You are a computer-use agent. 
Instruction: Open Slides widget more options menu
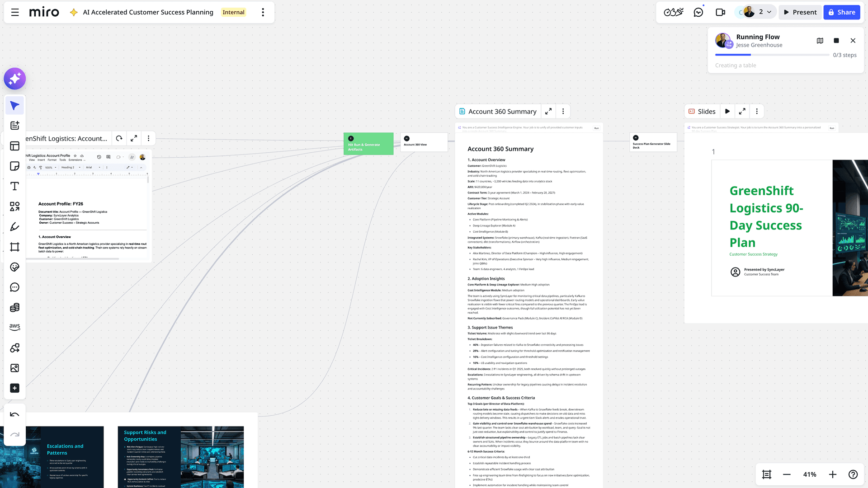click(757, 112)
